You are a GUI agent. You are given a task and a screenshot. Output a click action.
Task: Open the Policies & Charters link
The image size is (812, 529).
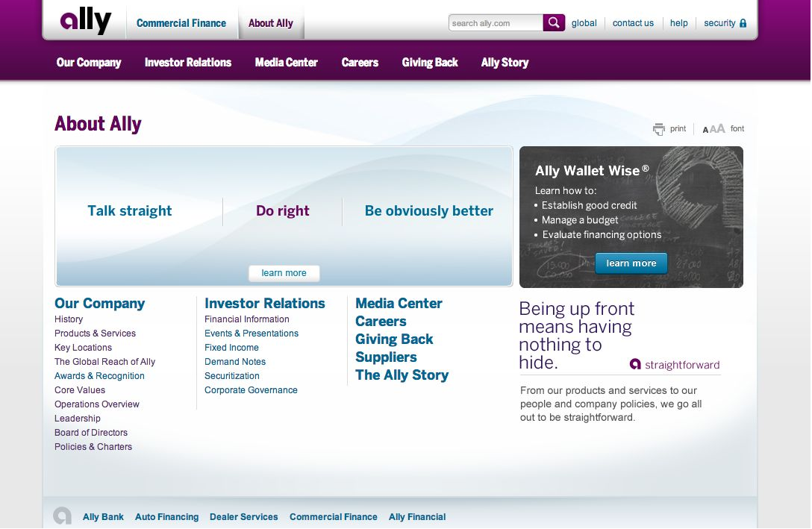pyautogui.click(x=93, y=447)
